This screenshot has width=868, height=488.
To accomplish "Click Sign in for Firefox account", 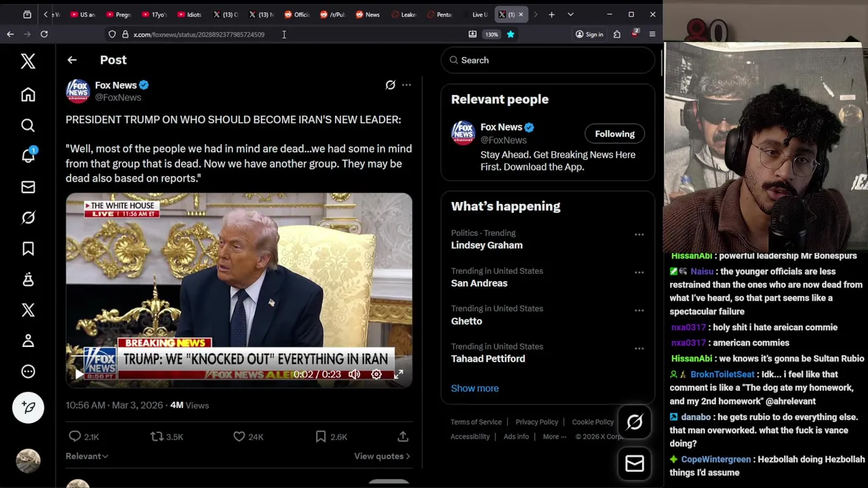I will 589,34.
